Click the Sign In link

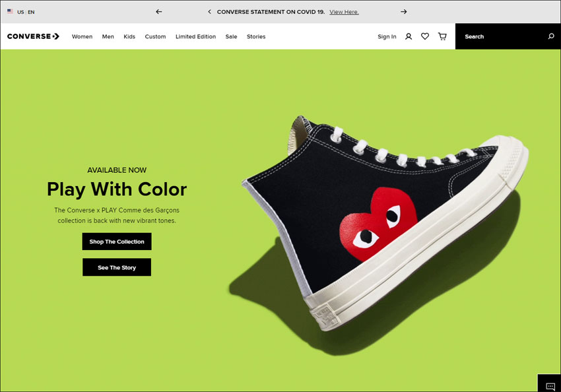click(387, 36)
